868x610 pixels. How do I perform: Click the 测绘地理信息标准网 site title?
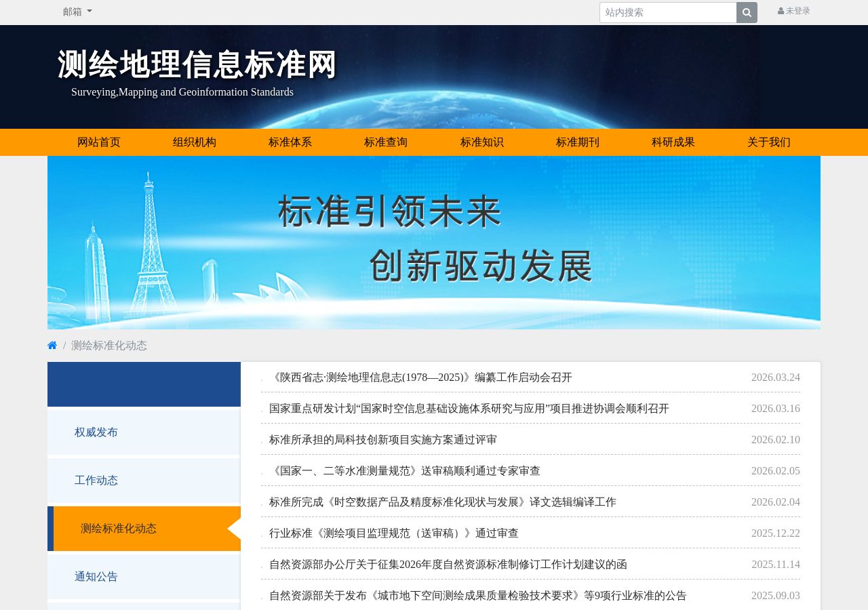coord(197,65)
